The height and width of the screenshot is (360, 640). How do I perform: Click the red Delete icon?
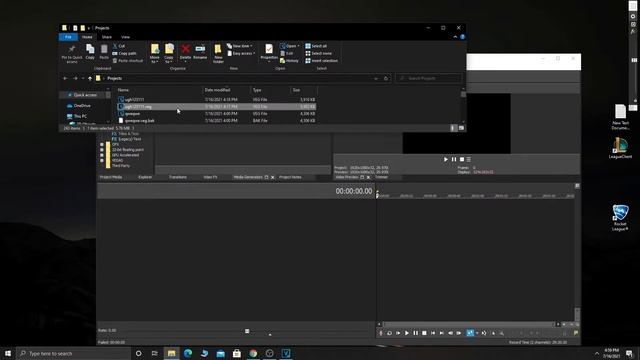coord(185,49)
